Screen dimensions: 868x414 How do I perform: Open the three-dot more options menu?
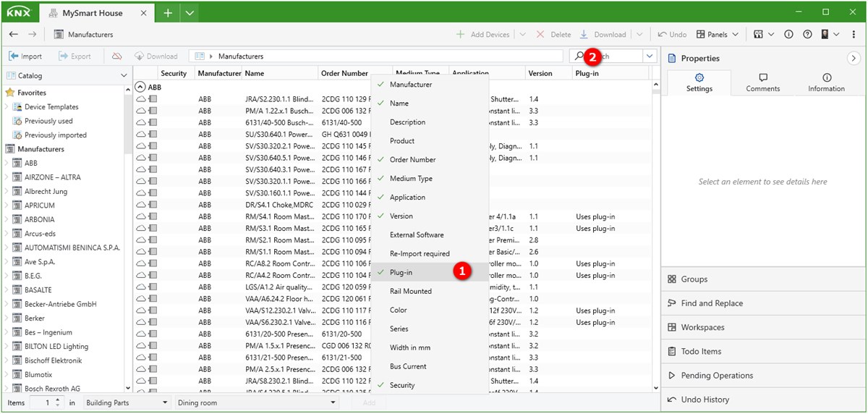click(x=854, y=34)
